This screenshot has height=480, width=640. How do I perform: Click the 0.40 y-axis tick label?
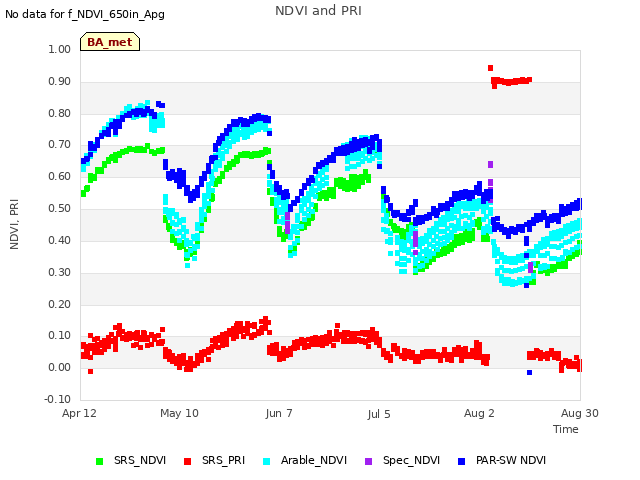60,240
